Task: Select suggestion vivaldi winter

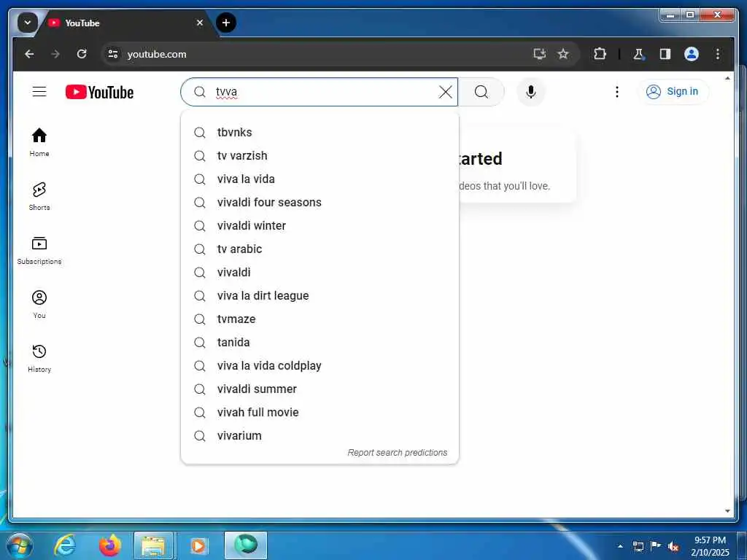Action: (320, 226)
